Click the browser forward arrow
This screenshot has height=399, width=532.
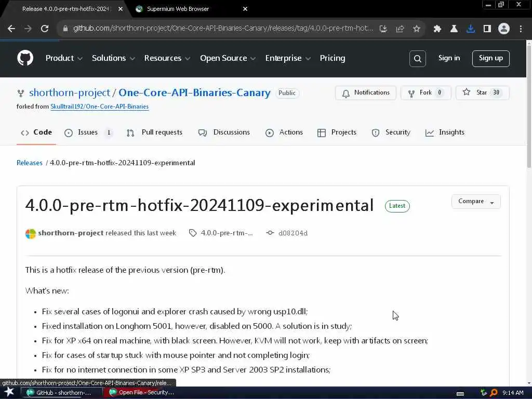point(28,29)
